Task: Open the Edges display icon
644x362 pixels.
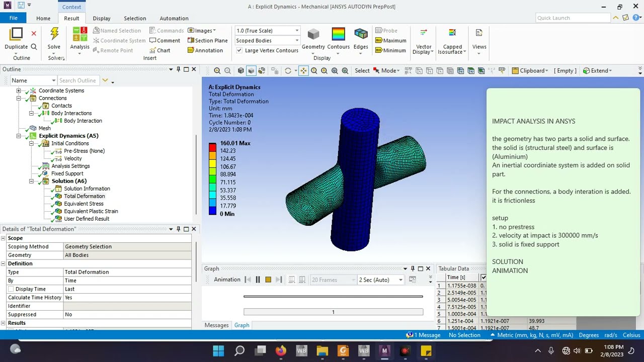Action: coord(361,34)
